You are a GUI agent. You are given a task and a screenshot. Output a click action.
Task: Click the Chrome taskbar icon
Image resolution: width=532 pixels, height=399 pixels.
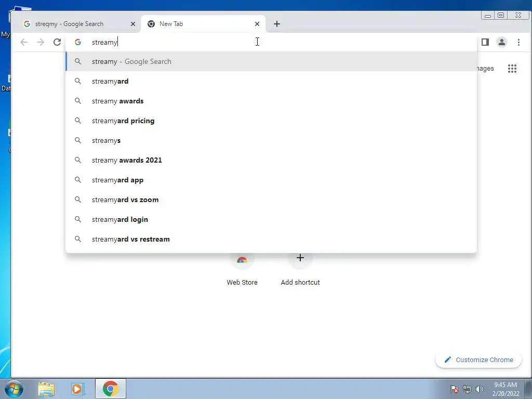[110, 389]
